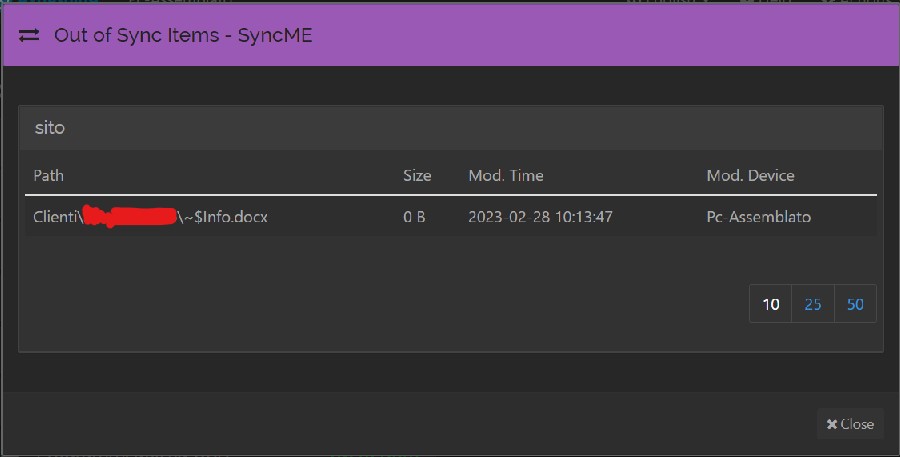Click the X icon on Close button
Viewport: 900px width, 457px height.
[831, 425]
